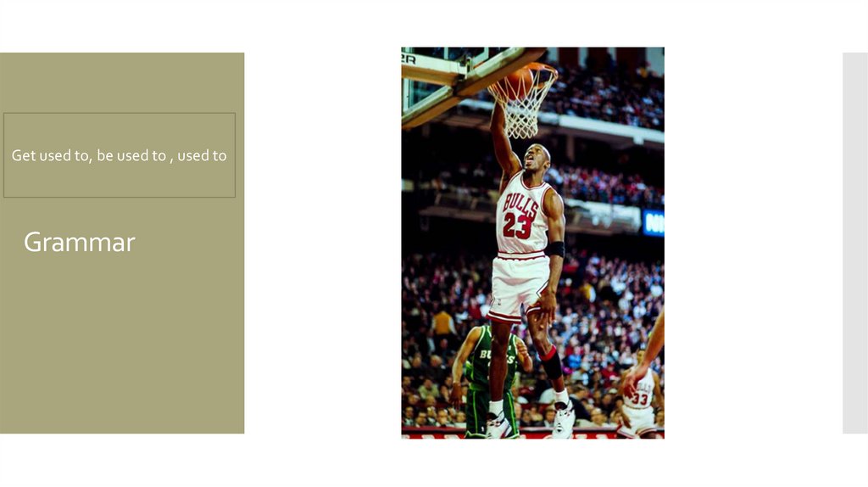Select the "Get used to, be used to, used to" text box
Image resolution: width=868 pixels, height=487 pixels.
[120, 155]
